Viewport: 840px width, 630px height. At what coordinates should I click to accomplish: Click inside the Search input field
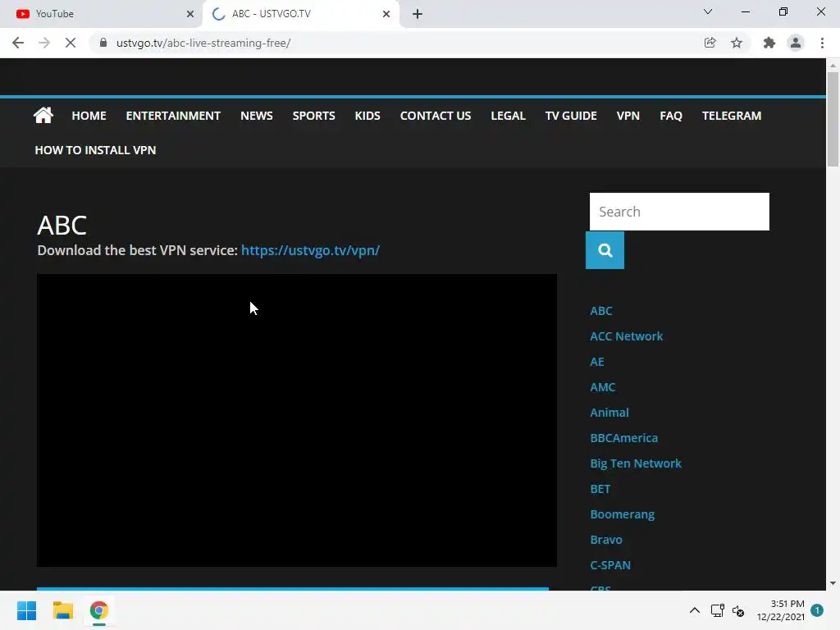[679, 212]
